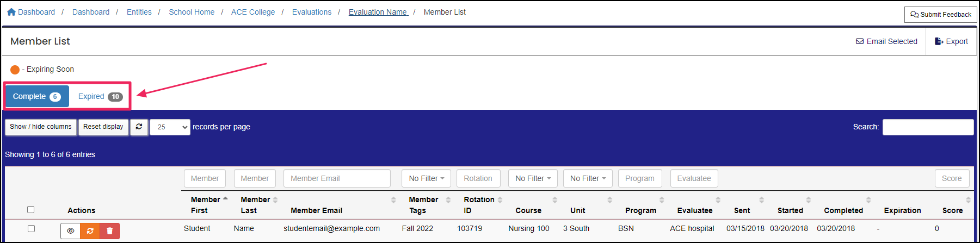Click the BSN program cell
980x243 pixels.
(x=626, y=228)
